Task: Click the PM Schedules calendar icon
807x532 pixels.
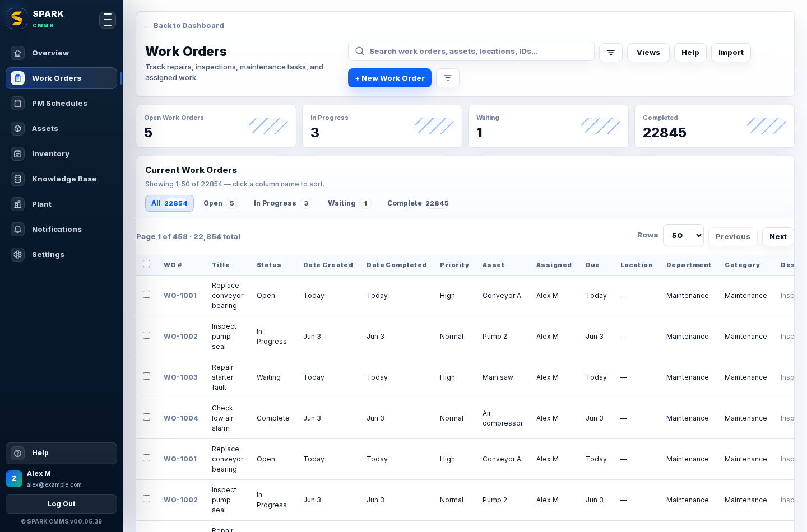Action: (18, 104)
